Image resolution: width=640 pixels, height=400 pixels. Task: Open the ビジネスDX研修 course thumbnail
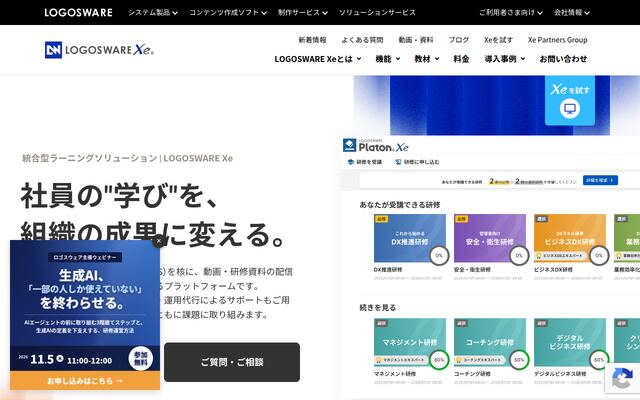click(570, 238)
